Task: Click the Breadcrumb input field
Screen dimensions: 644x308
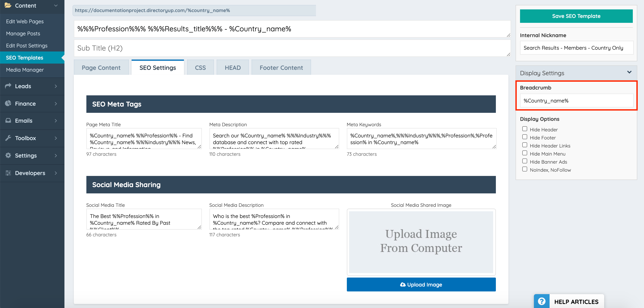Action: point(576,101)
